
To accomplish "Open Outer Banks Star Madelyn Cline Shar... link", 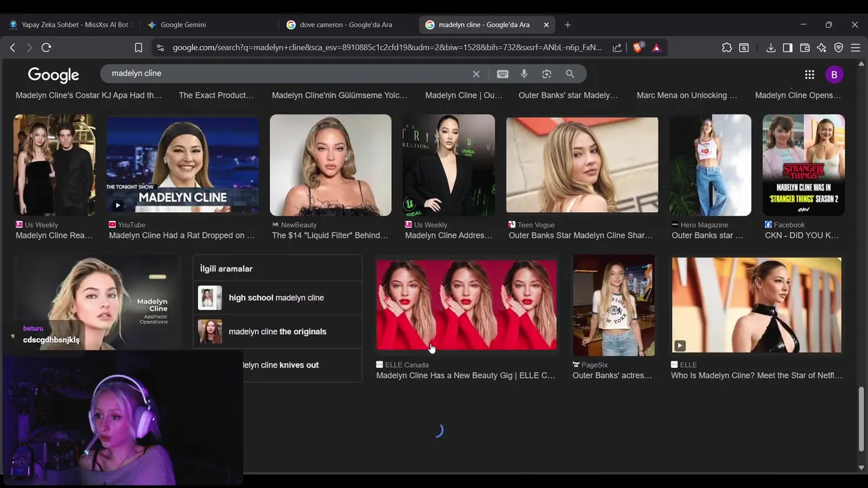I will pos(580,235).
